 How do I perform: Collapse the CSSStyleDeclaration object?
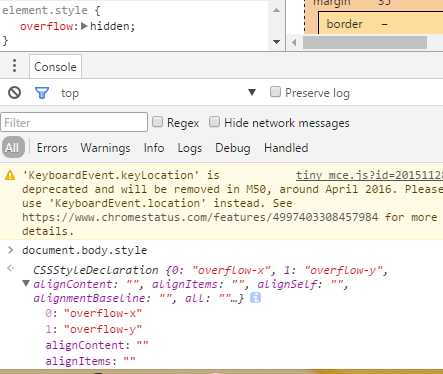coord(26,283)
